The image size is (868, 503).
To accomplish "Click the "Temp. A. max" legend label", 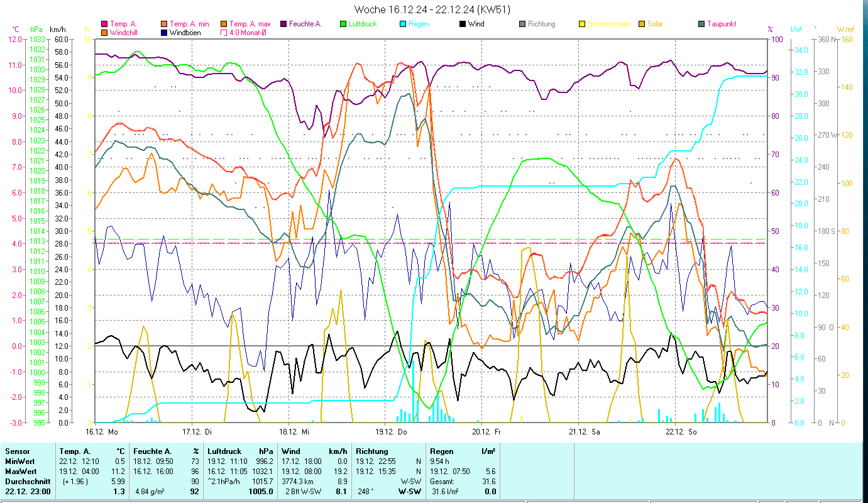I will click(250, 24).
